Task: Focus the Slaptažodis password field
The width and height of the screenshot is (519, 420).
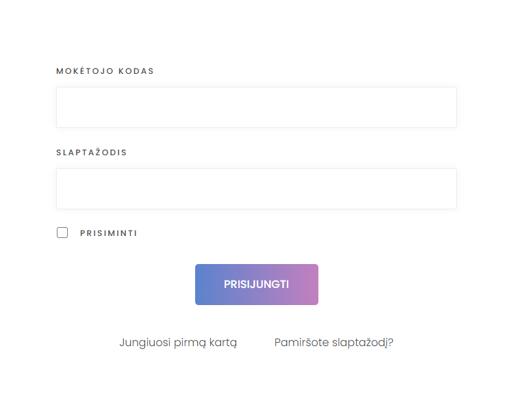Action: point(256,189)
